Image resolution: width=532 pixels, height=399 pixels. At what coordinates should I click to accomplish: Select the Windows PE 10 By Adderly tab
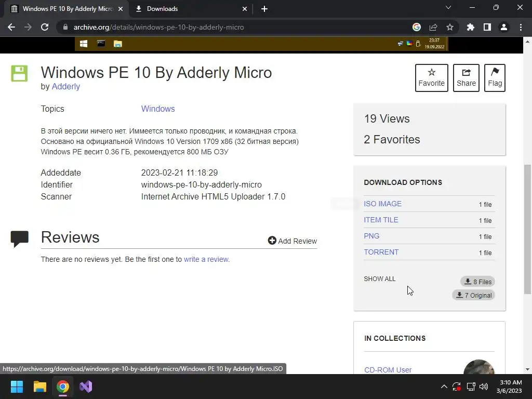(67, 9)
